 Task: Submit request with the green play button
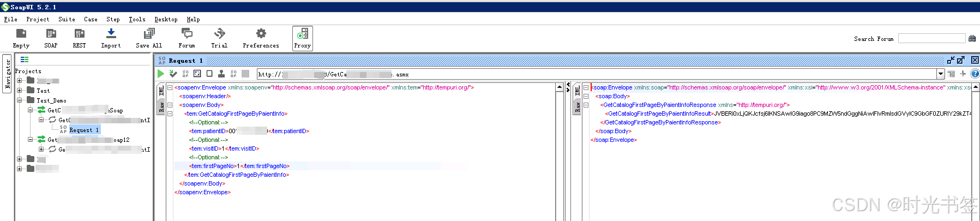pos(161,74)
